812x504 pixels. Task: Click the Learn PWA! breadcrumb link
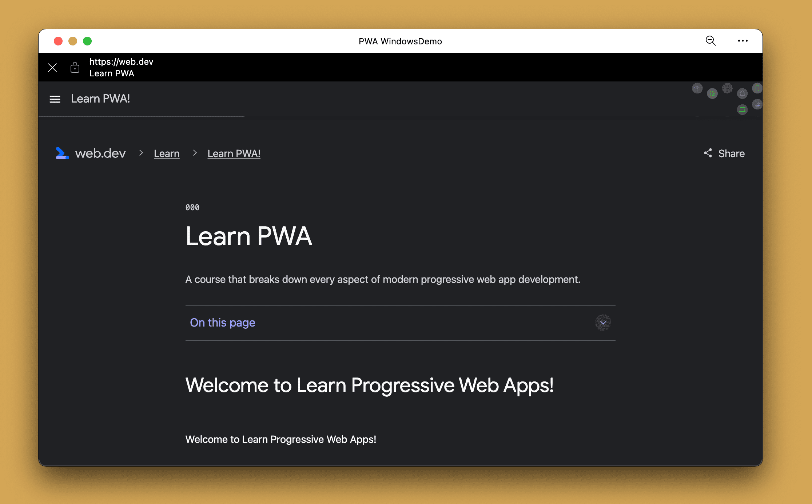[234, 153]
